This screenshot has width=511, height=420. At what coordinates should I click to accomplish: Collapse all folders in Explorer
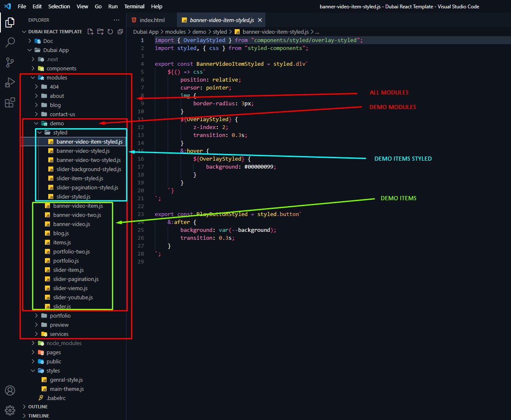(120, 32)
